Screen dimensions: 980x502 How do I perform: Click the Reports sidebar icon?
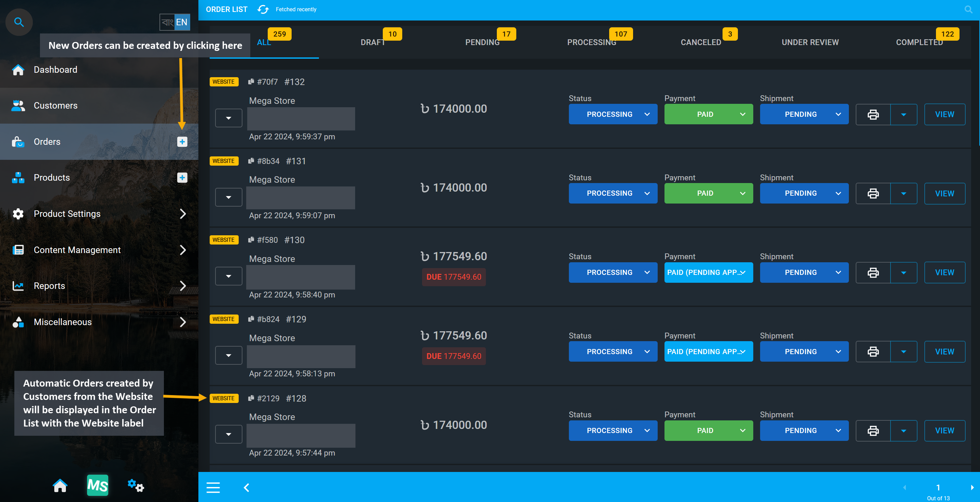coord(18,285)
